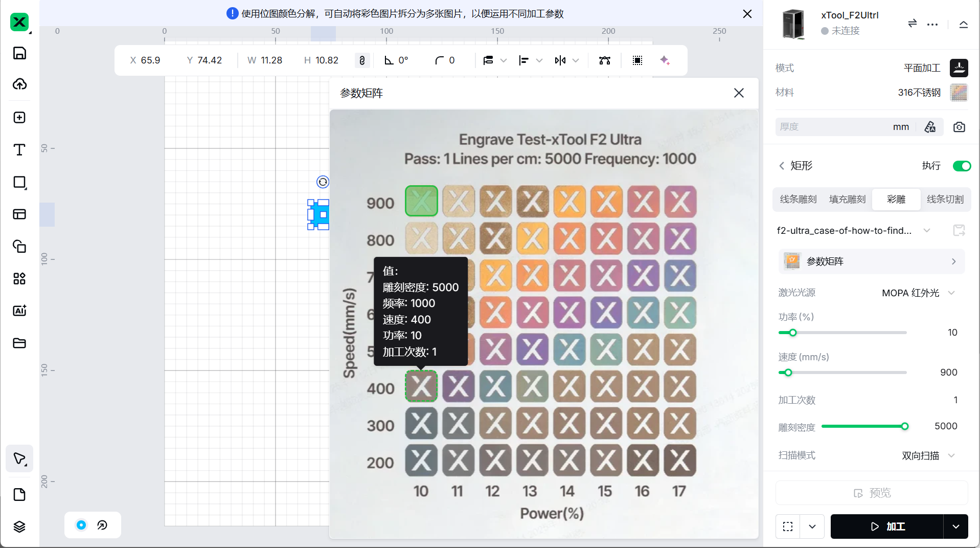
Task: Click the 厚度 thickness input field
Action: 833,127
